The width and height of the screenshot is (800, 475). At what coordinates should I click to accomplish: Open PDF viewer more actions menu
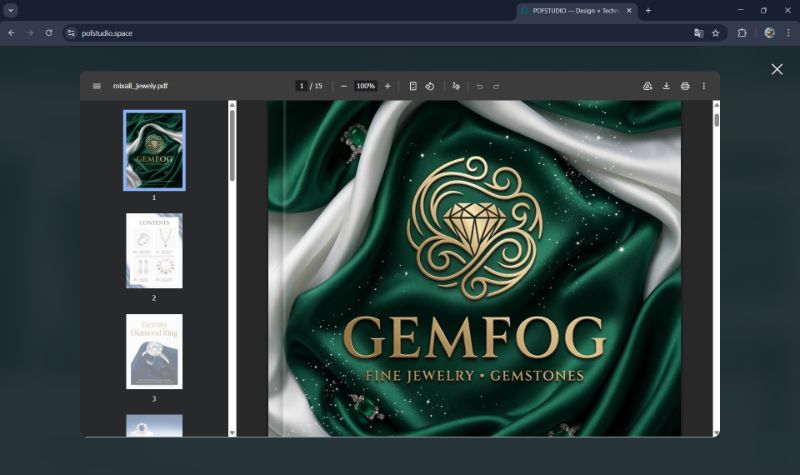[704, 86]
